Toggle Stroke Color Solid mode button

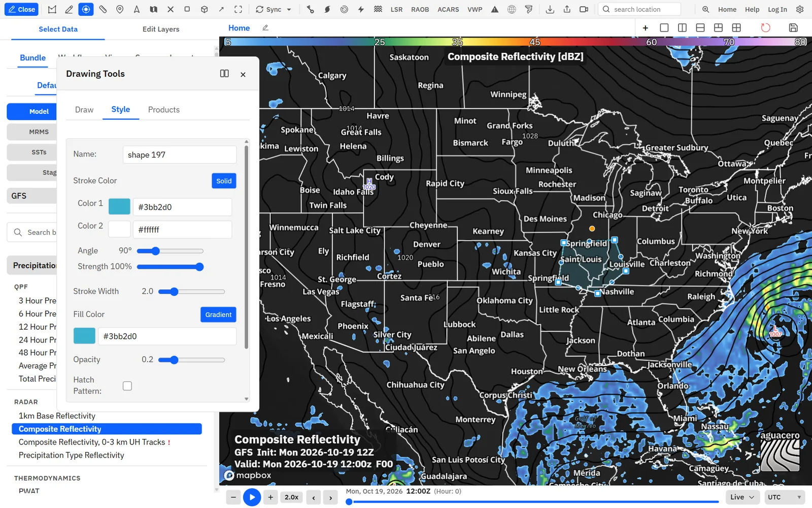click(x=224, y=181)
